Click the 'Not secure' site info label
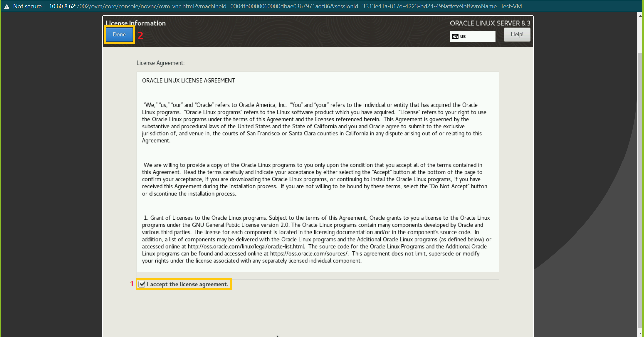Image resolution: width=644 pixels, height=337 pixels. tap(27, 6)
